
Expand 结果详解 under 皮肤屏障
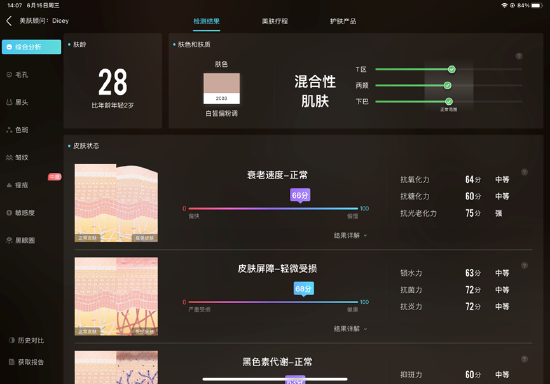pos(350,329)
